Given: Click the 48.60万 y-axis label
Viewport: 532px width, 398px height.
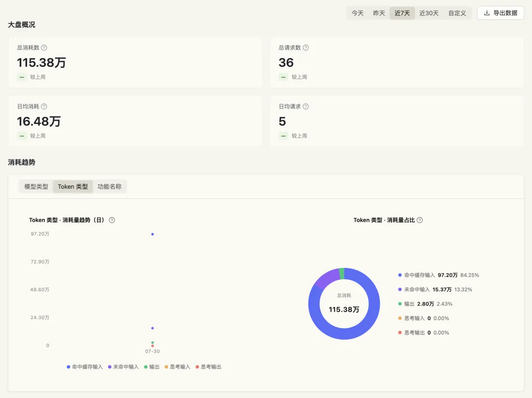Looking at the screenshot, I should click(x=40, y=290).
